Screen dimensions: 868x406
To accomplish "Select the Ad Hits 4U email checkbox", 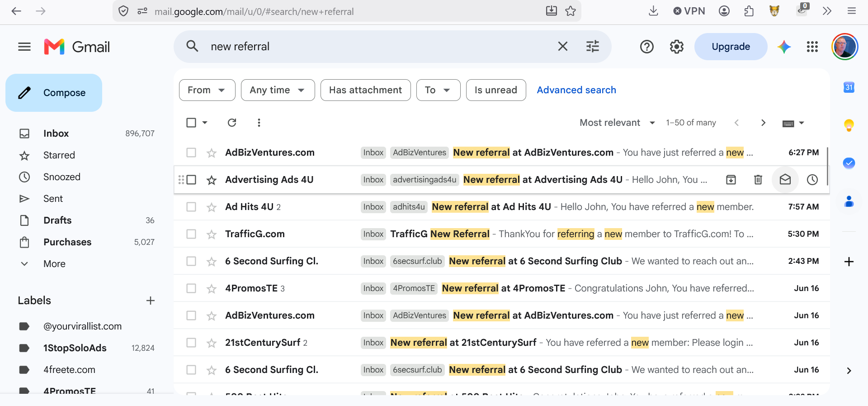I will [191, 207].
